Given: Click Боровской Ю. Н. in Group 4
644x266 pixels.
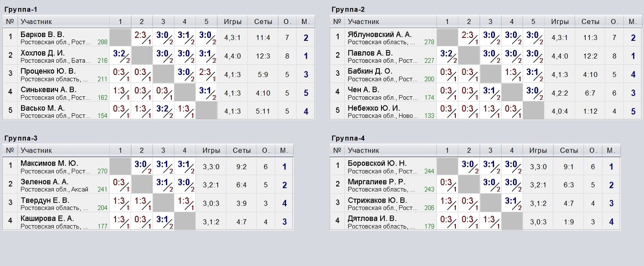Looking at the screenshot, I should [377, 164].
